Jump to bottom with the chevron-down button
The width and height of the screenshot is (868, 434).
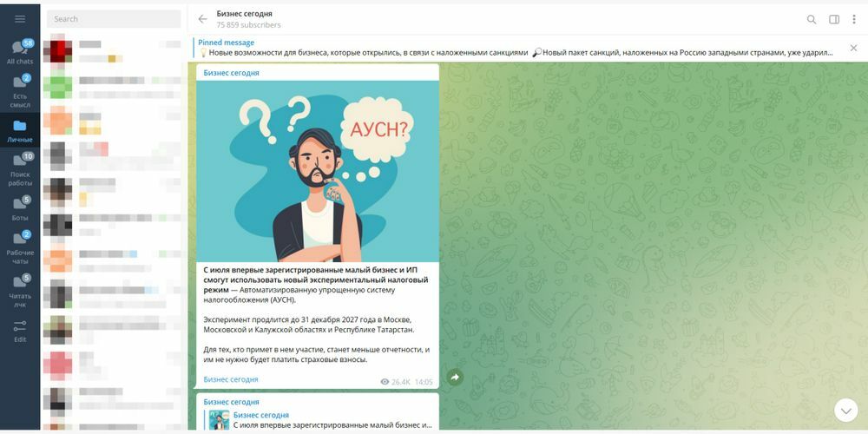tap(845, 411)
